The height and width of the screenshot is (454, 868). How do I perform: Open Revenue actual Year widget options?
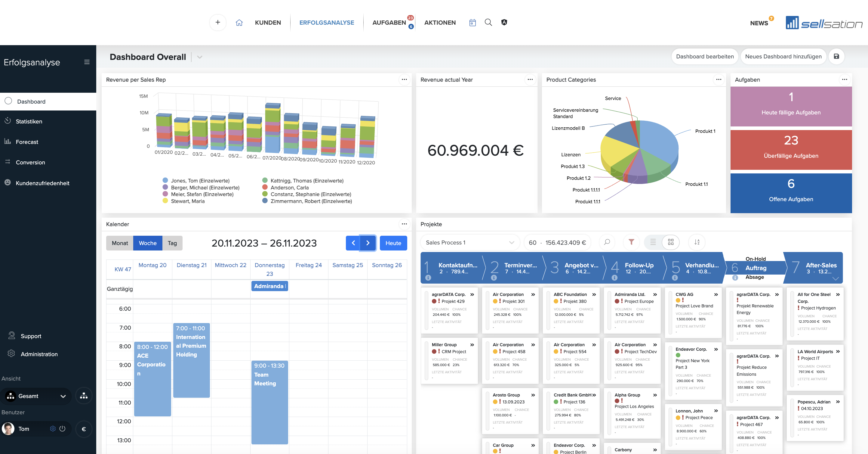530,79
